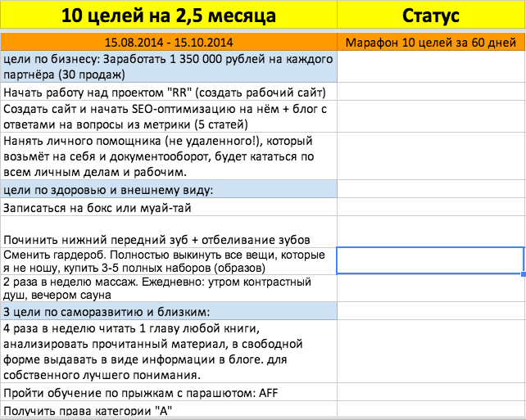Select the "Статус" header cell

(431, 15)
